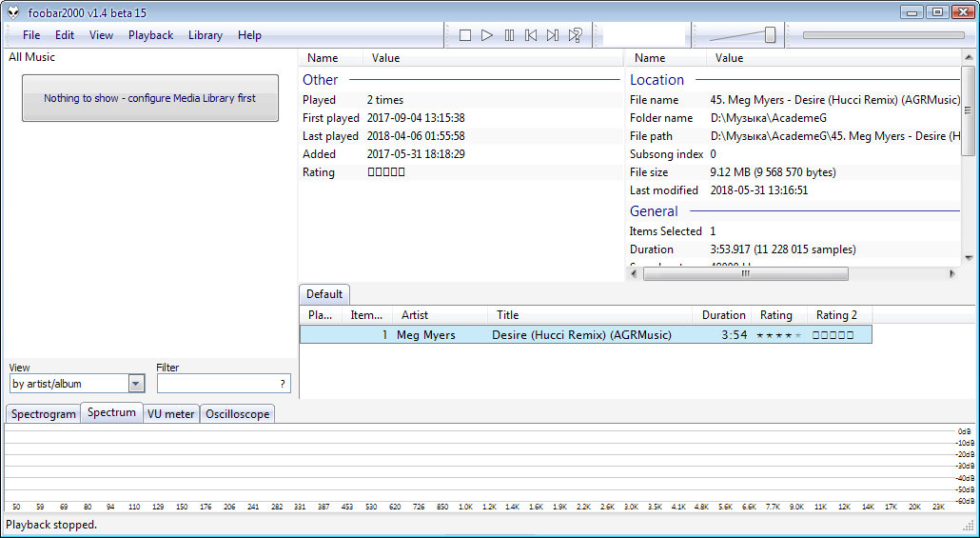The image size is (980, 538).
Task: Click the playback seek bar
Action: click(883, 35)
